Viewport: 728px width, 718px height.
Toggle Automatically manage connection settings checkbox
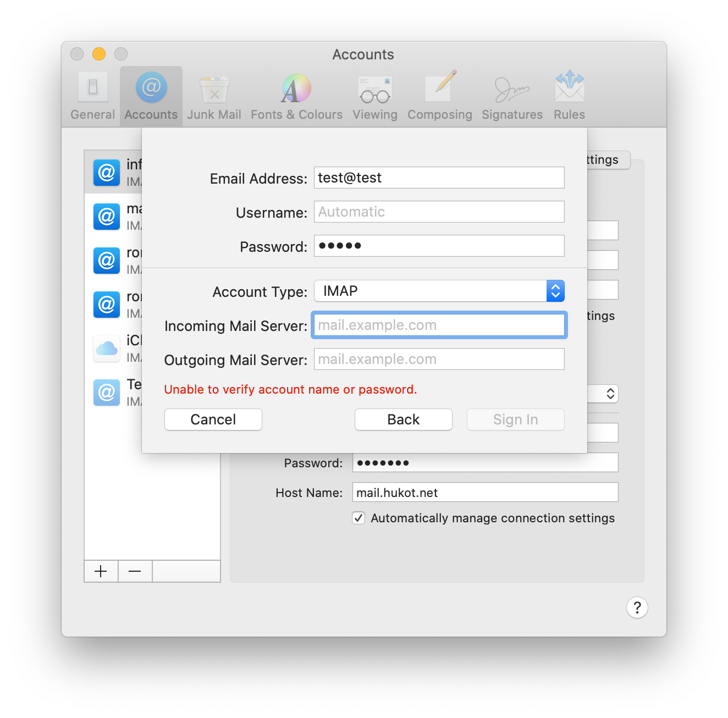pyautogui.click(x=359, y=518)
